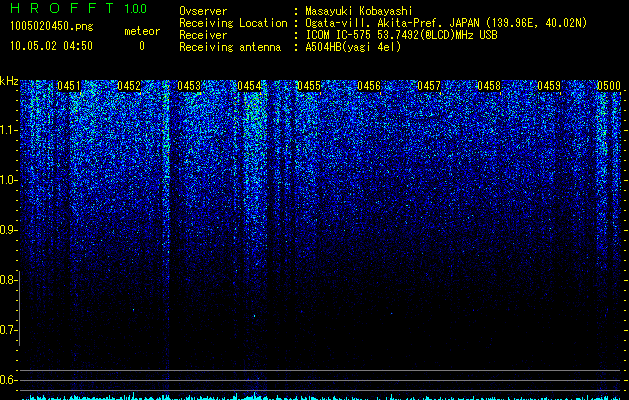The height and width of the screenshot is (400, 629).
Task: Click the Receiving Location label
Action: click(x=233, y=23)
